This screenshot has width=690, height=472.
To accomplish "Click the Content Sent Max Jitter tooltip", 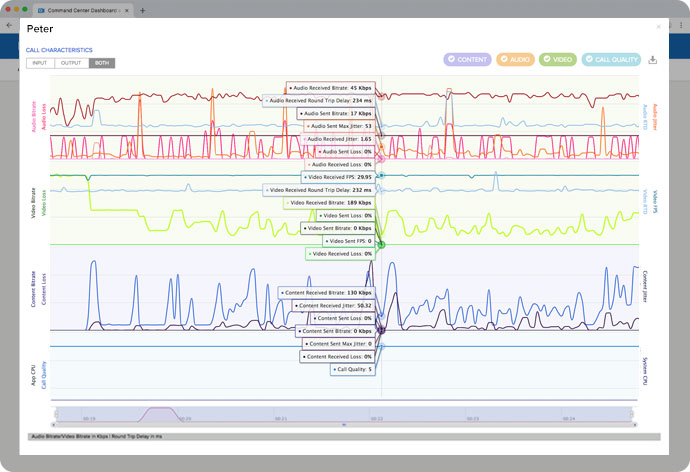I will (x=339, y=344).
